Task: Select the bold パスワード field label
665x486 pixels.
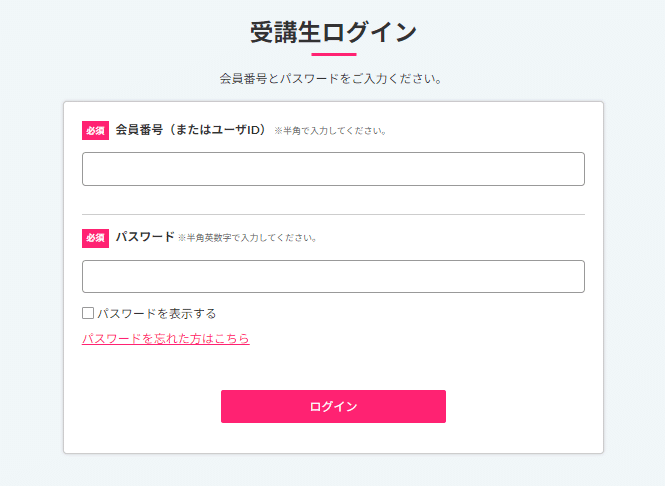Action: click(145, 237)
